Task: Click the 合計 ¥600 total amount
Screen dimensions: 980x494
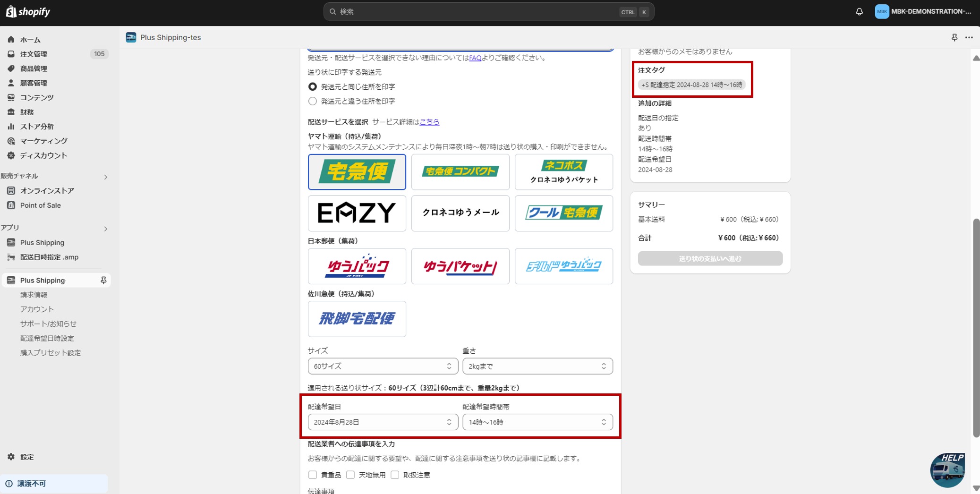Action: click(x=749, y=238)
